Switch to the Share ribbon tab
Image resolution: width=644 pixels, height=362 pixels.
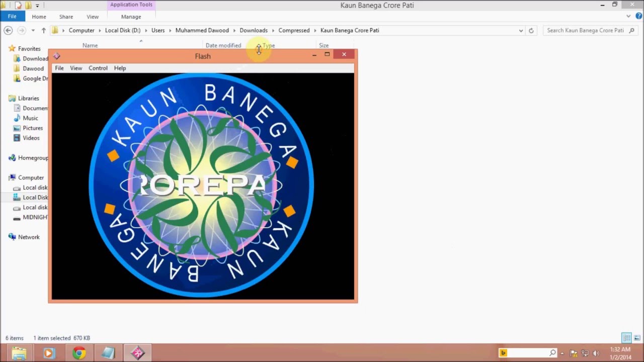[x=66, y=17]
